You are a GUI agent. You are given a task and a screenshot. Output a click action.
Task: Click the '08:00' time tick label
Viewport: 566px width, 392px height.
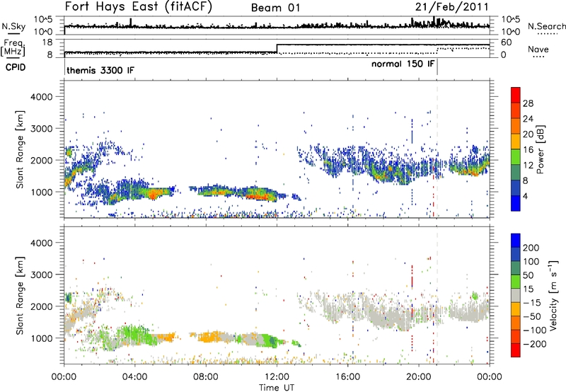coord(206,377)
